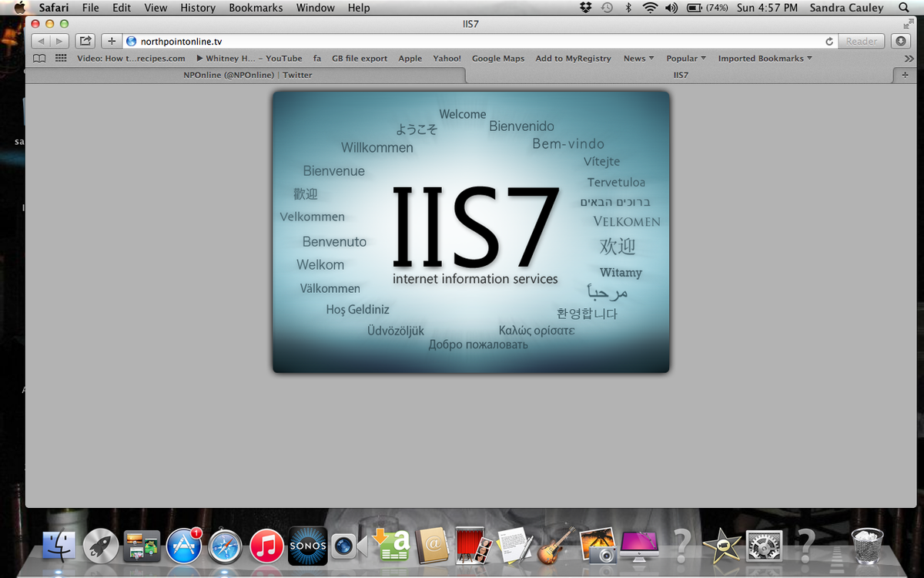Open the Reading List book icon
924x578 pixels.
[39, 59]
